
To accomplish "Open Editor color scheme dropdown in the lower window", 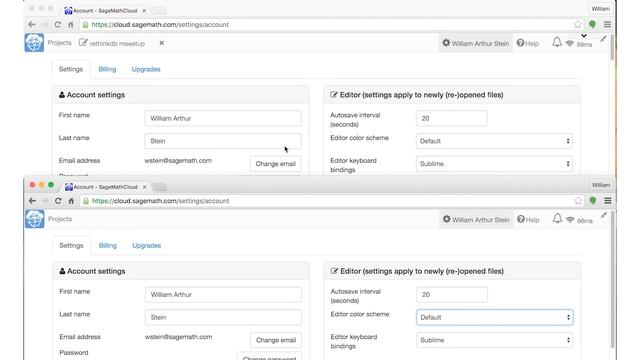I will pyautogui.click(x=495, y=317).
